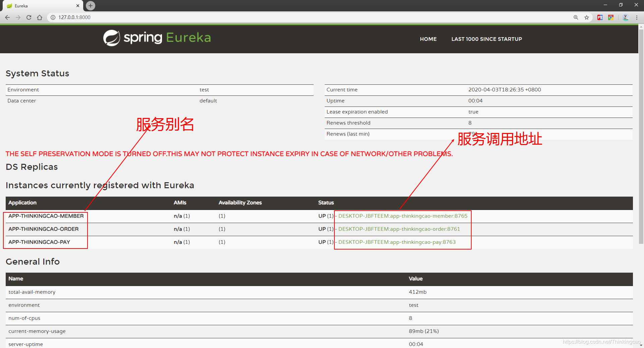
Task: Click UP (1) status in the MEMBER row
Action: [x=326, y=216]
